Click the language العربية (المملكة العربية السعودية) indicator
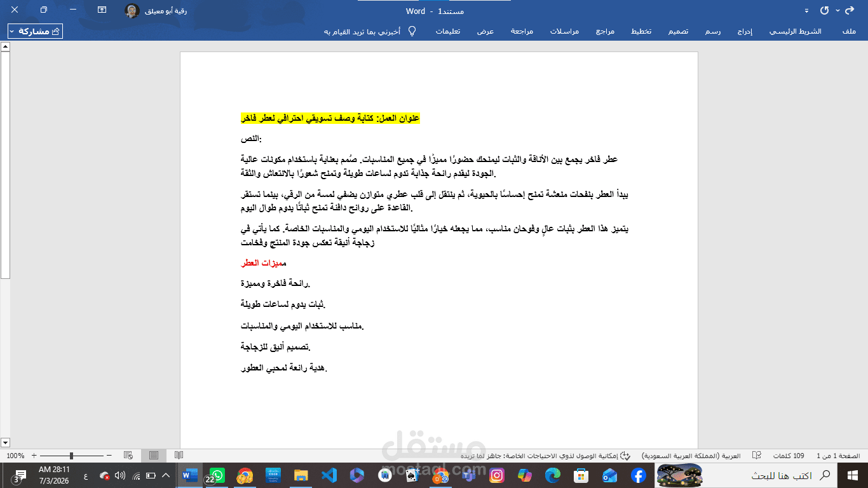Image resolution: width=868 pixels, height=488 pixels. pyautogui.click(x=691, y=456)
